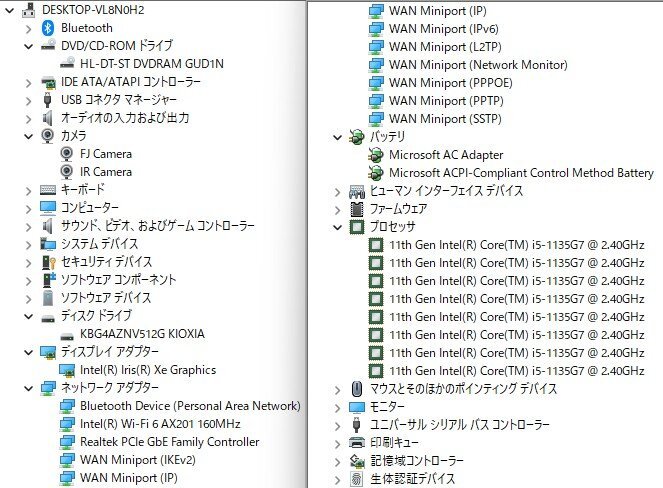Collapse the ディスク ドライブ category
663x488 pixels.
coord(28,316)
